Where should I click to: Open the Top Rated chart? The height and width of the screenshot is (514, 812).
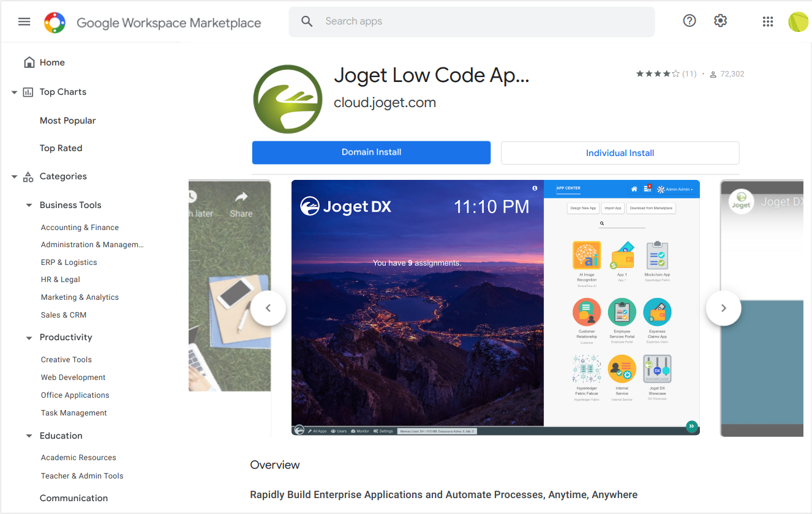click(61, 148)
